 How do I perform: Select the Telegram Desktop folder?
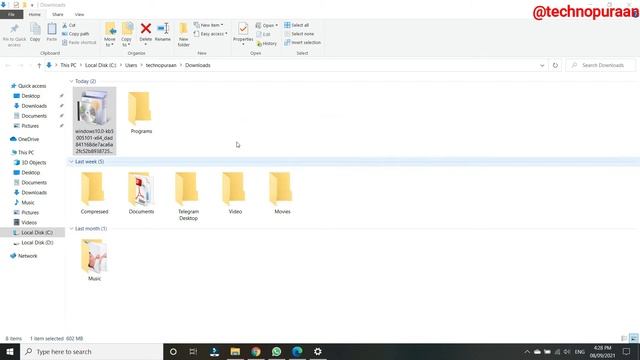188,196
